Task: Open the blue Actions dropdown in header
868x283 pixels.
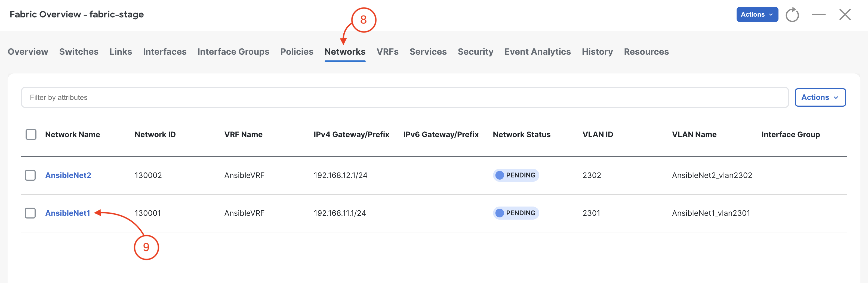Action: 757,14
